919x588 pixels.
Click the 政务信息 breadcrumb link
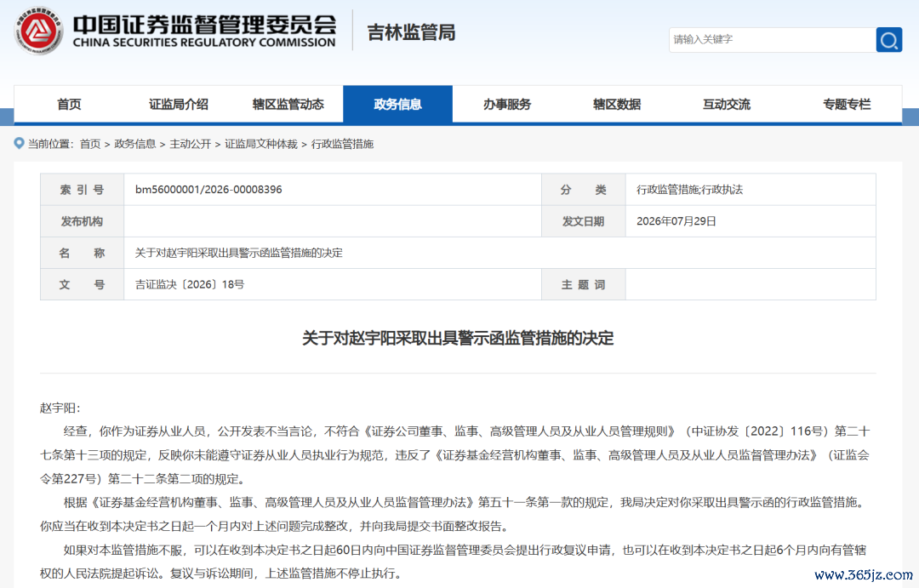tap(134, 144)
